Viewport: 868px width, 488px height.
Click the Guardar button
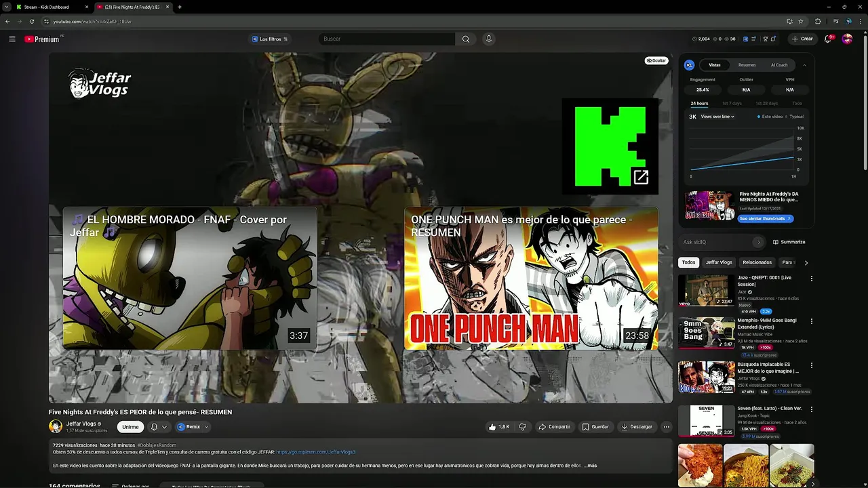(x=595, y=427)
